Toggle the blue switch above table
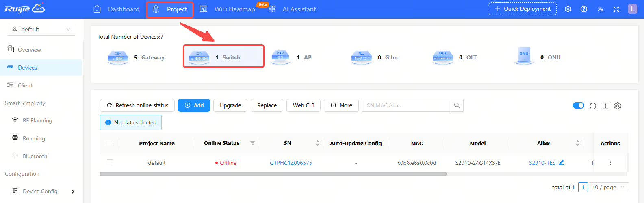This screenshot has height=203, width=644. pyautogui.click(x=578, y=106)
